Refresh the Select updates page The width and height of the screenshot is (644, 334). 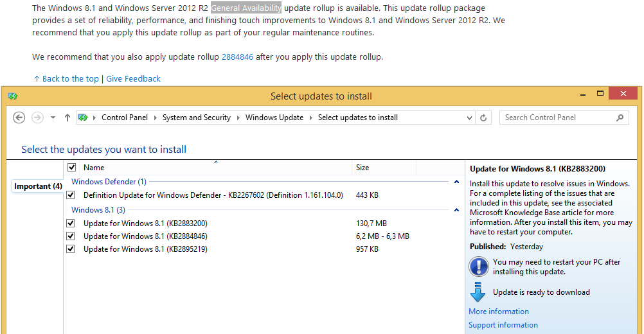click(483, 118)
